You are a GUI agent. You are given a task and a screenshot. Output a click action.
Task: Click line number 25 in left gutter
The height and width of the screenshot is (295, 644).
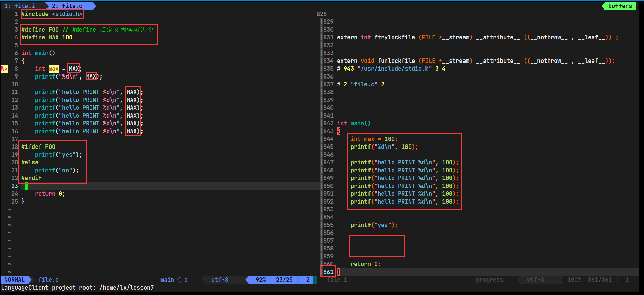coord(15,202)
